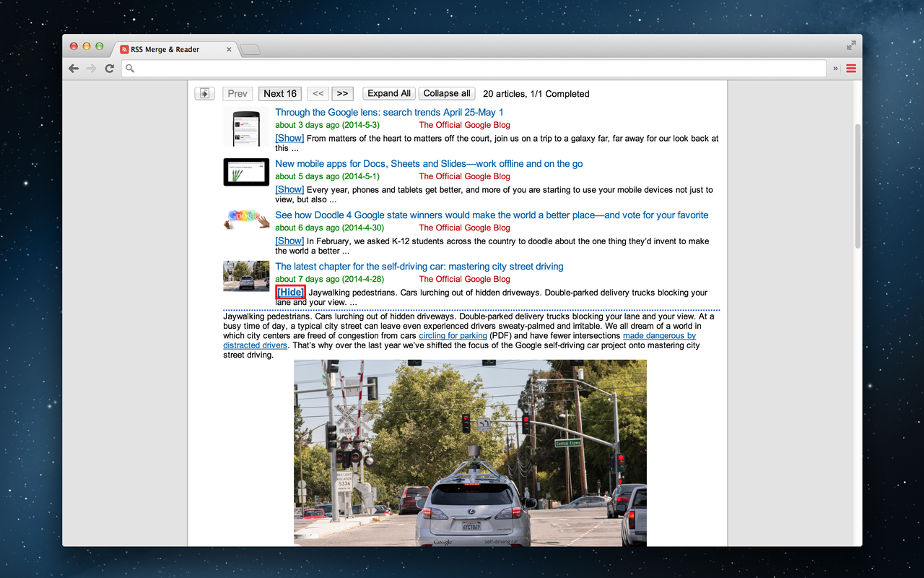Screen dimensions: 924x578
Task: Click the Next 16 button
Action: 280,93
